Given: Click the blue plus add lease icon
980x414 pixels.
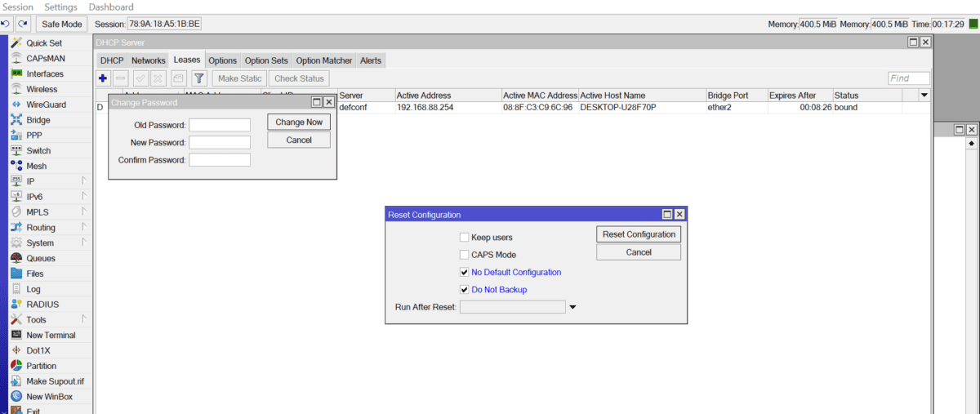Looking at the screenshot, I should (x=103, y=78).
